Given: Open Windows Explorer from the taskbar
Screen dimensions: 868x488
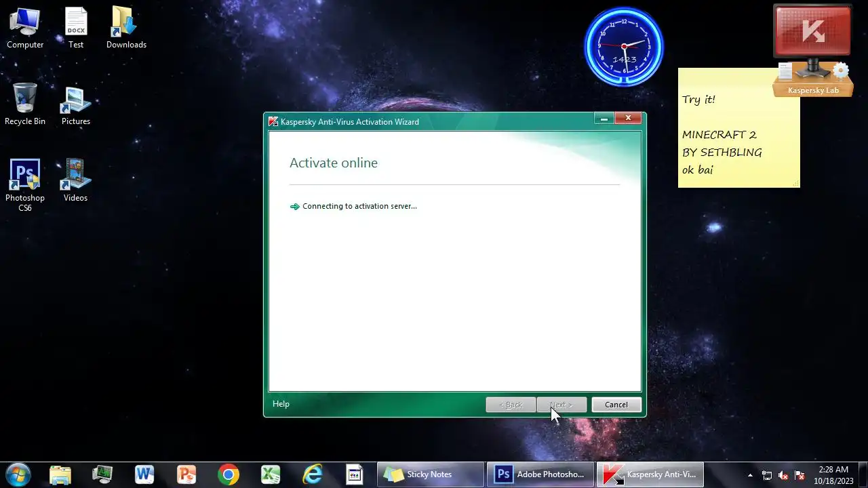Looking at the screenshot, I should 60,474.
